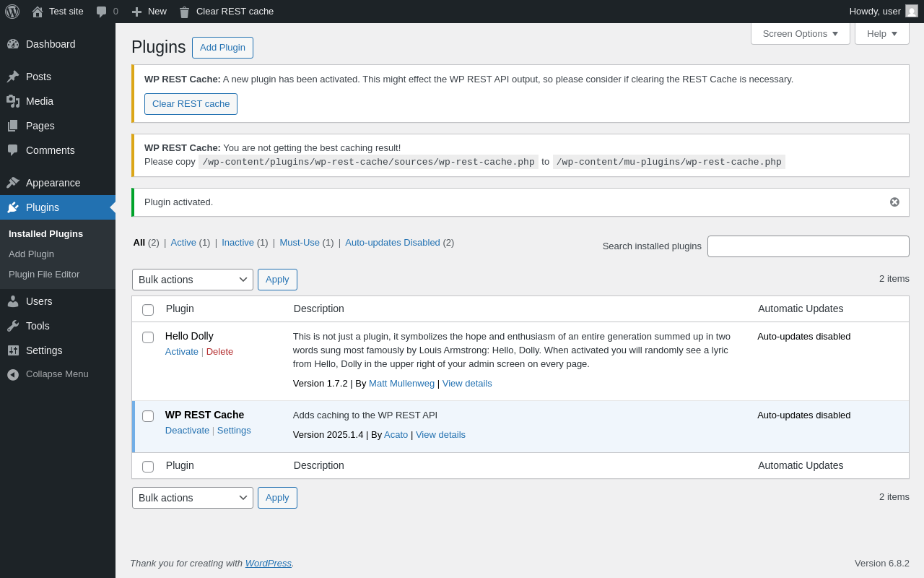Image resolution: width=924 pixels, height=578 pixels.
Task: Check select-all box in table header
Action: pos(148,309)
